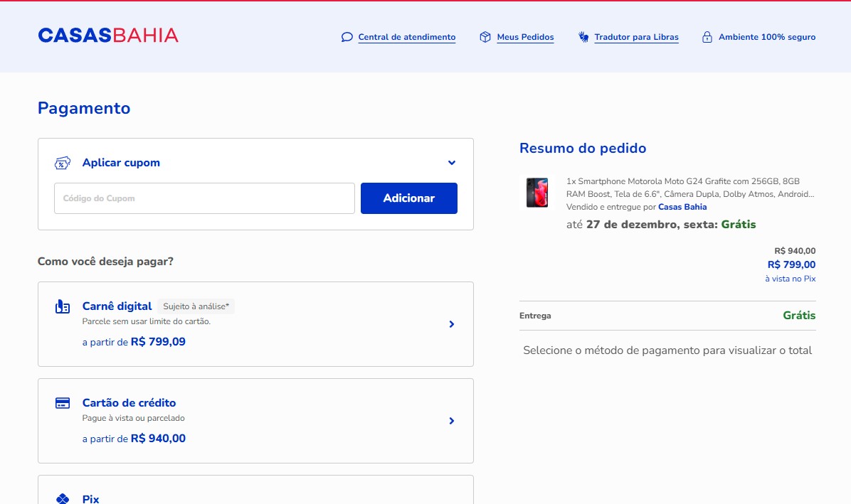851x504 pixels.
Task: Click the Selecione o método de pagamento message
Action: point(667,350)
